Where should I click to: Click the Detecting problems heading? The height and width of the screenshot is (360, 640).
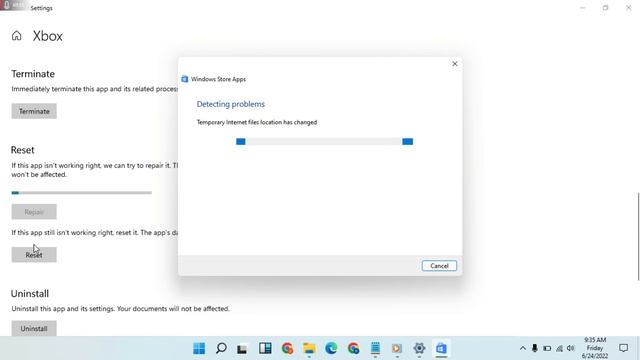(231, 104)
